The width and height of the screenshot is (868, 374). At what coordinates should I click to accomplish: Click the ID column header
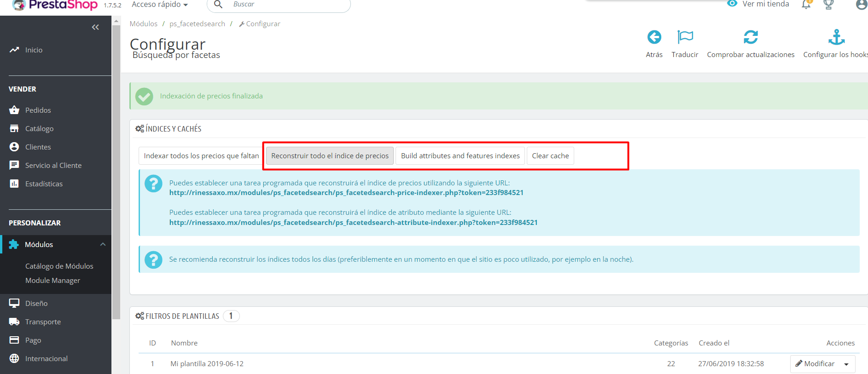[152, 343]
